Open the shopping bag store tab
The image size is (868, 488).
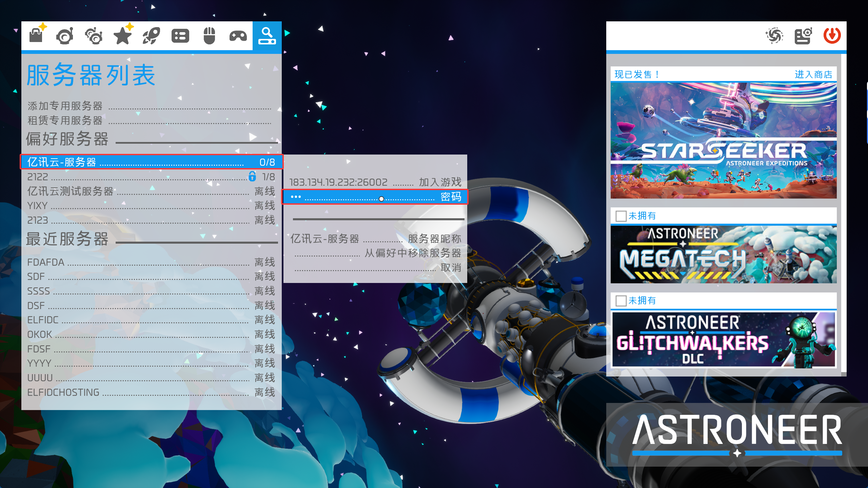click(36, 35)
